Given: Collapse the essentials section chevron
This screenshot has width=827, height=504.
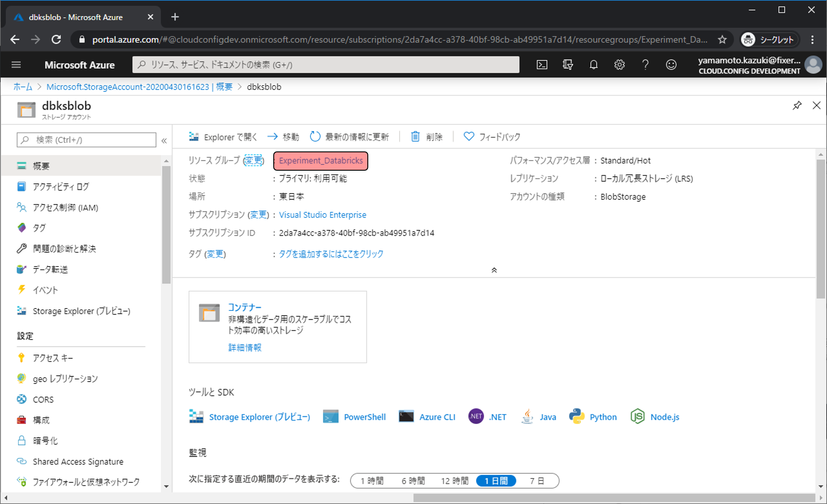Looking at the screenshot, I should (494, 270).
